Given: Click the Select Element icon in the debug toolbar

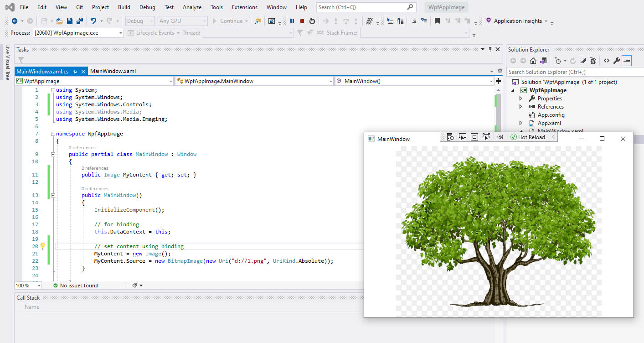Looking at the screenshot, I should pos(463,137).
